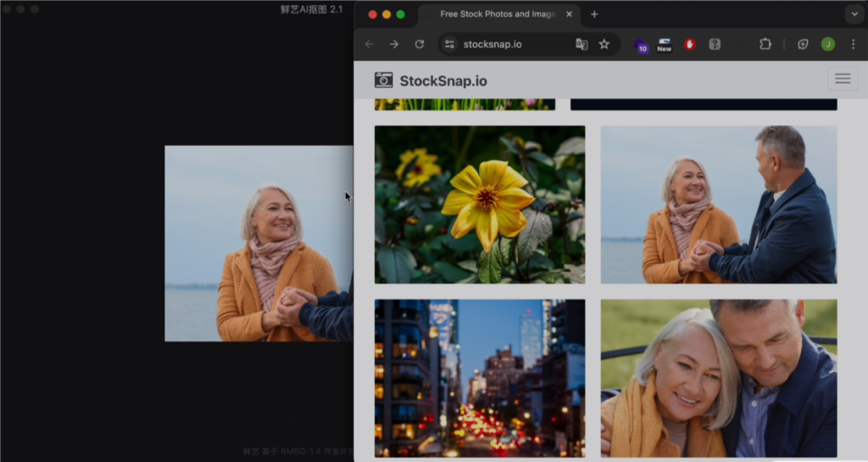View site information in the address bar
Viewport: 868px width, 462px height.
click(449, 44)
